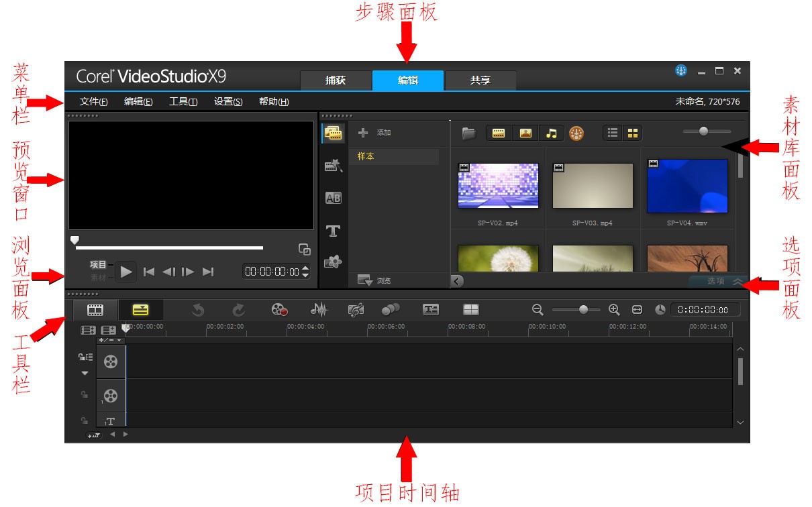Toggle show videos filter in library

pyautogui.click(x=498, y=133)
